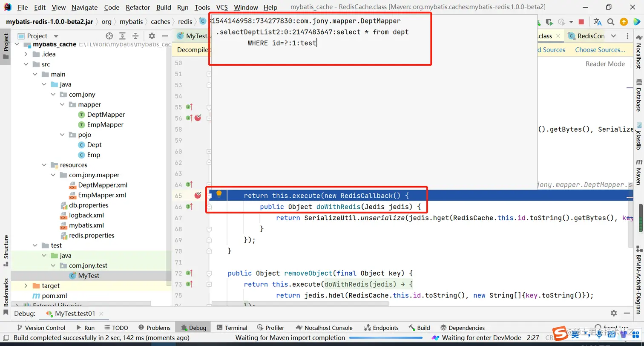Open the run options dropdown arrow in toolbar
Screen dimensions: 644x346
[572, 22]
